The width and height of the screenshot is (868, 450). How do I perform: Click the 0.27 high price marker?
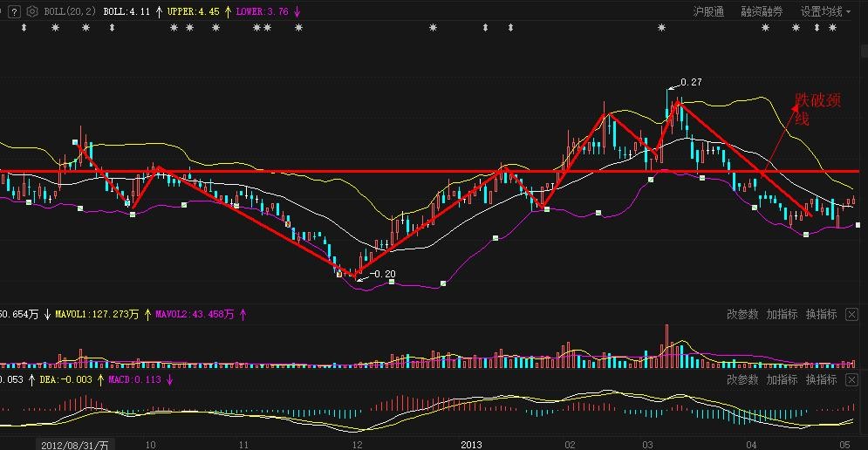click(689, 82)
